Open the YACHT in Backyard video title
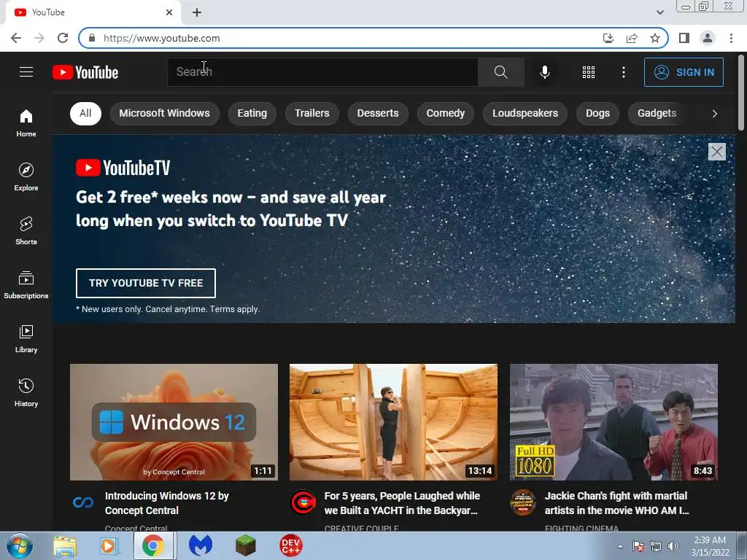Image resolution: width=747 pixels, height=560 pixels. [402, 503]
